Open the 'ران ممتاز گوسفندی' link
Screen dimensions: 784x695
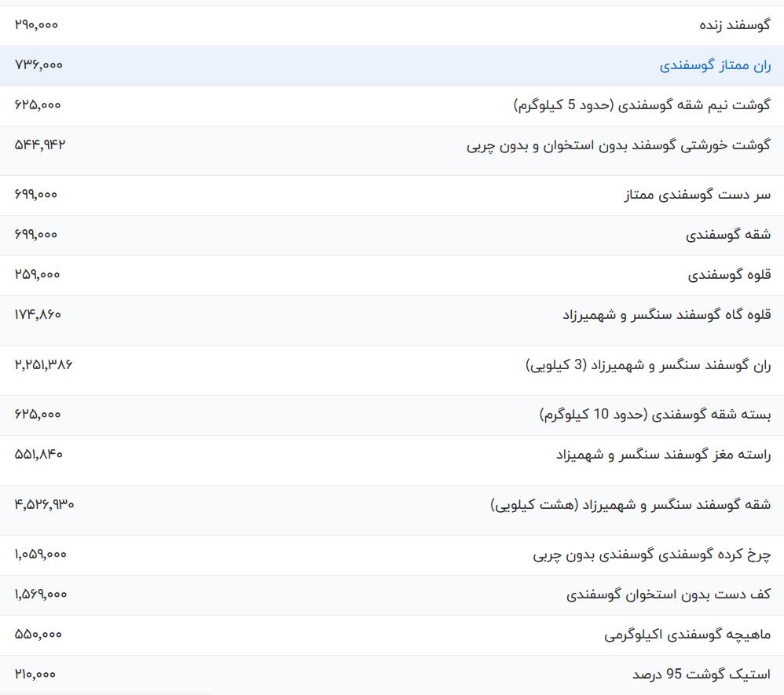(715, 65)
